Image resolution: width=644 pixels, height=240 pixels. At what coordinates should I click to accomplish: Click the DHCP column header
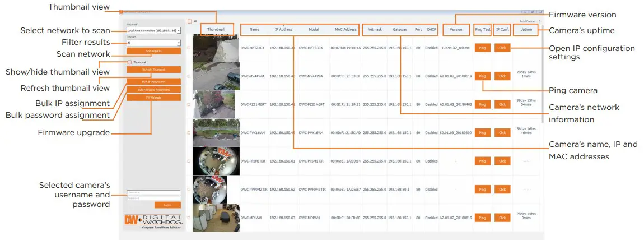(431, 30)
